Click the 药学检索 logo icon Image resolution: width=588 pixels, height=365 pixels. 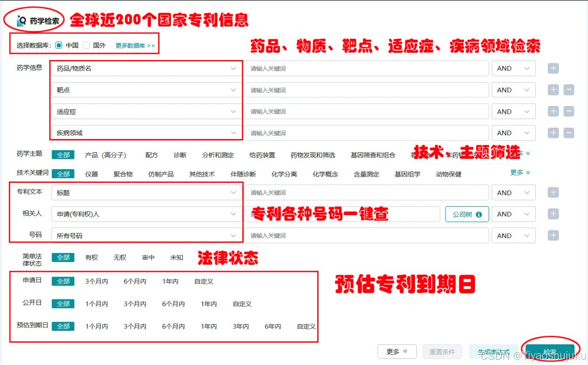pos(21,21)
